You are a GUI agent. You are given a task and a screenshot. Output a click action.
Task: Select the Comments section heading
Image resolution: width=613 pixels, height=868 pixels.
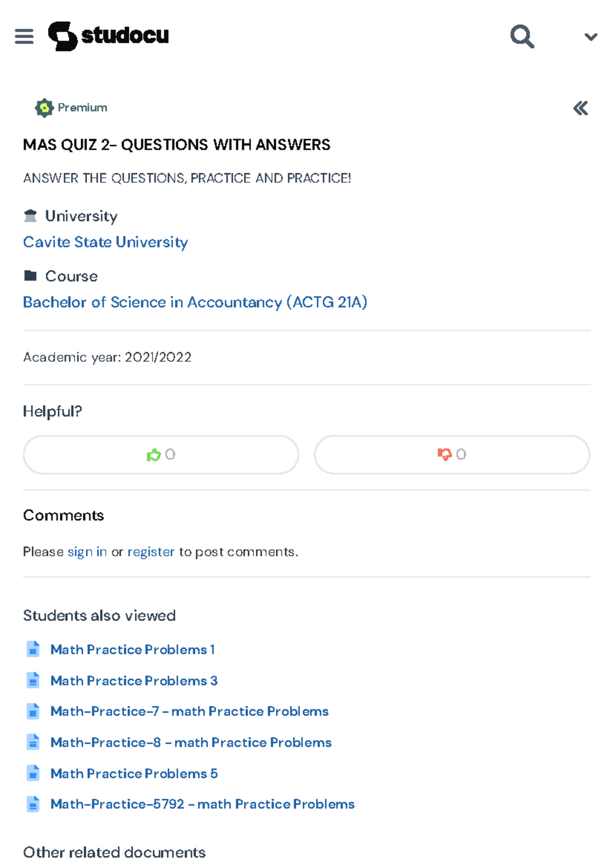pos(63,515)
